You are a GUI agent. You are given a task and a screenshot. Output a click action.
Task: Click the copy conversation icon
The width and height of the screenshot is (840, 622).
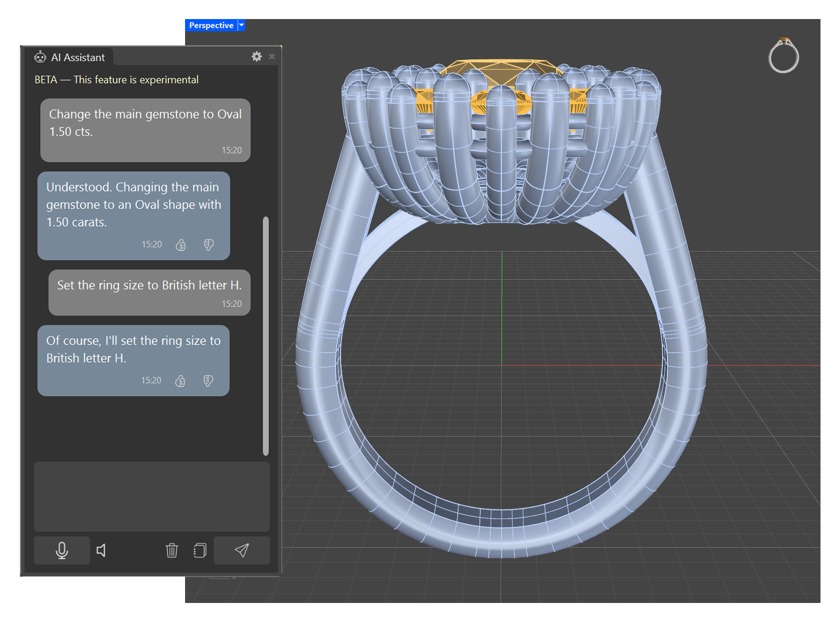200,550
